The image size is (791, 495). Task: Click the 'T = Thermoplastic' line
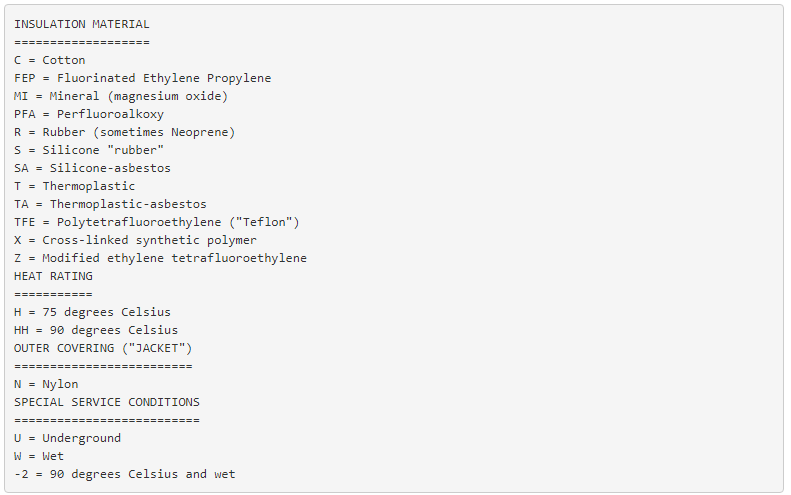(x=75, y=186)
